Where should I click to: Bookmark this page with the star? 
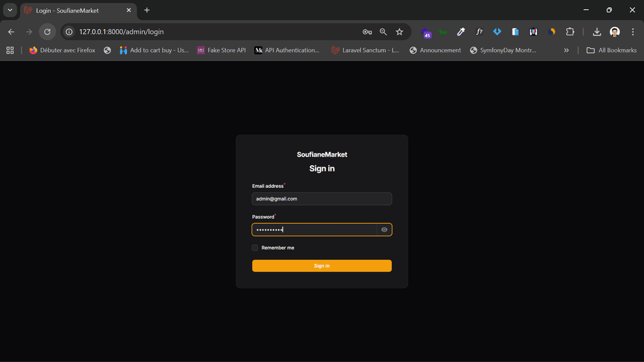(x=399, y=31)
